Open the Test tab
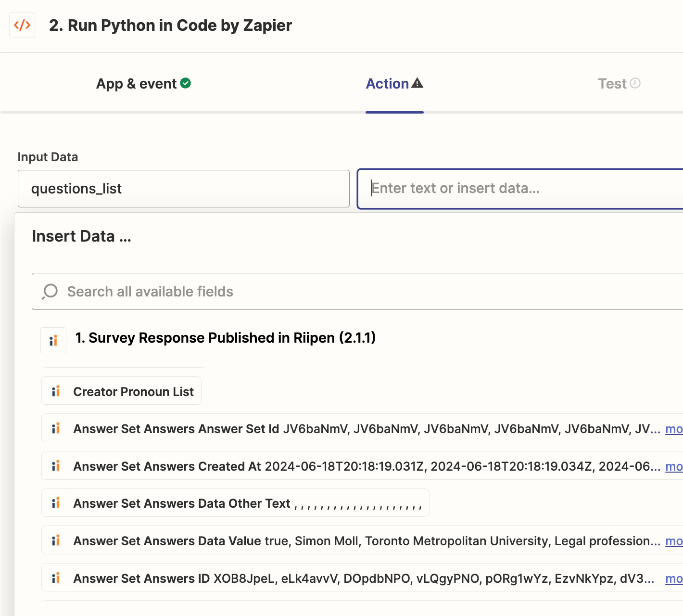The height and width of the screenshot is (616, 683). click(x=619, y=83)
